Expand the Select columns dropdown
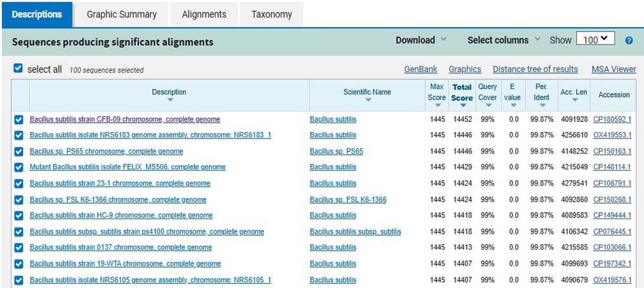The height and width of the screenshot is (288, 644). tap(504, 40)
